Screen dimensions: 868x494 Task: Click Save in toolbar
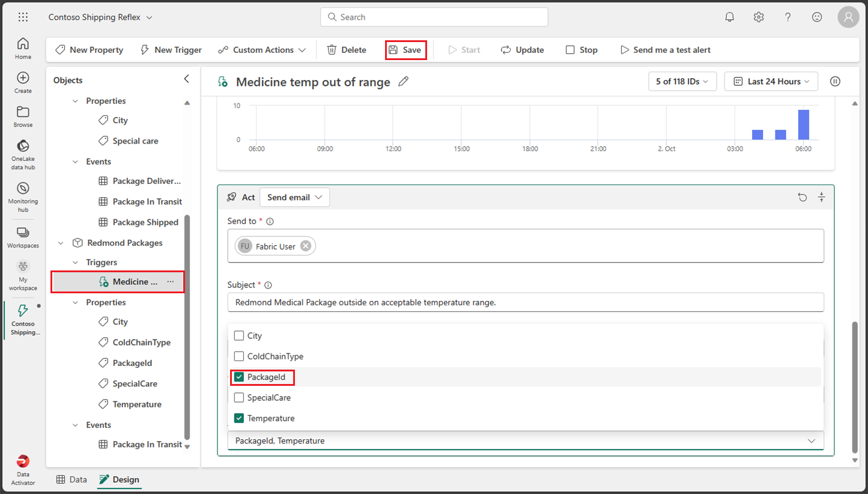click(405, 50)
